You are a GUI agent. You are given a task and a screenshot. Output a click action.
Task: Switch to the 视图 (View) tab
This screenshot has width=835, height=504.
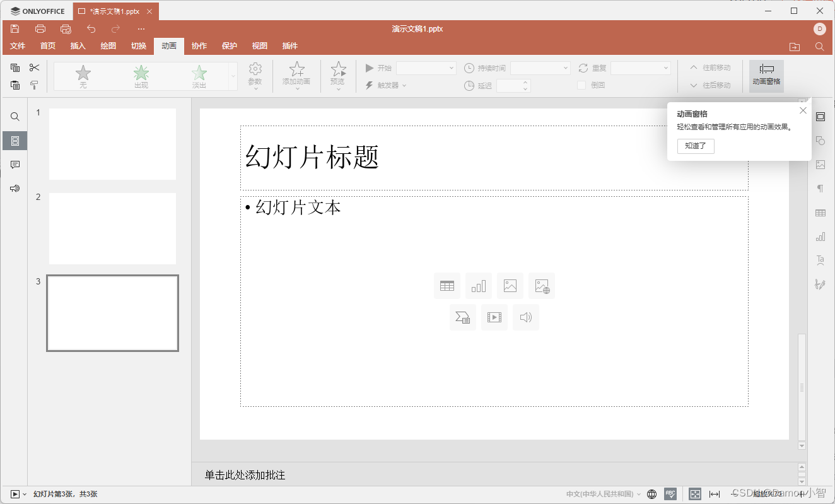point(260,46)
